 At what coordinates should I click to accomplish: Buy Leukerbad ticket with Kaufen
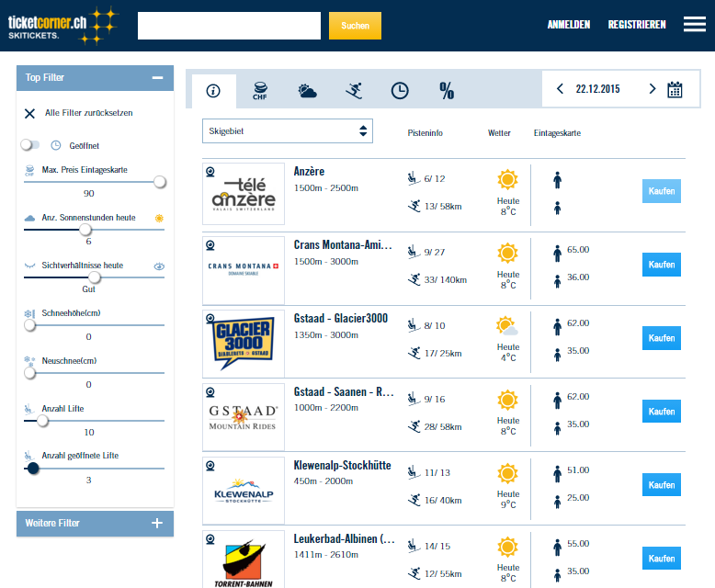[x=661, y=559]
